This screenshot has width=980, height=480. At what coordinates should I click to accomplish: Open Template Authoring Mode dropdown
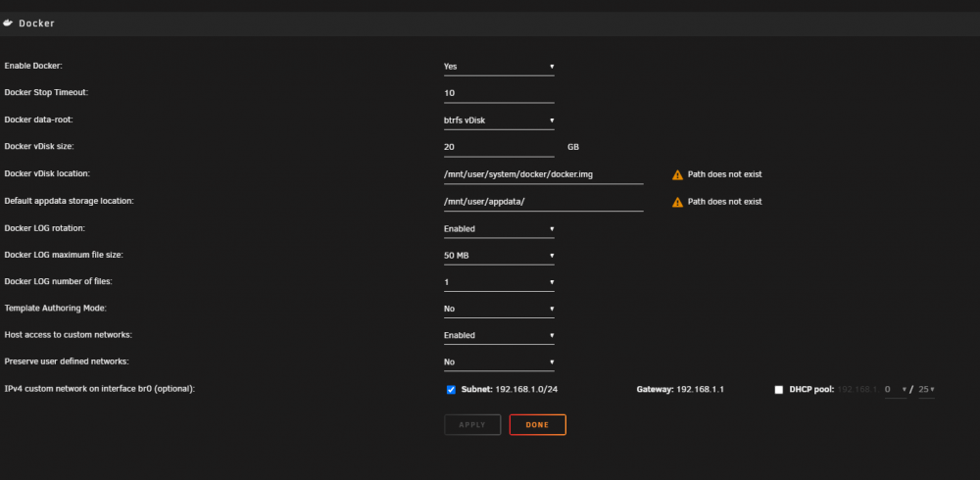pyautogui.click(x=499, y=309)
